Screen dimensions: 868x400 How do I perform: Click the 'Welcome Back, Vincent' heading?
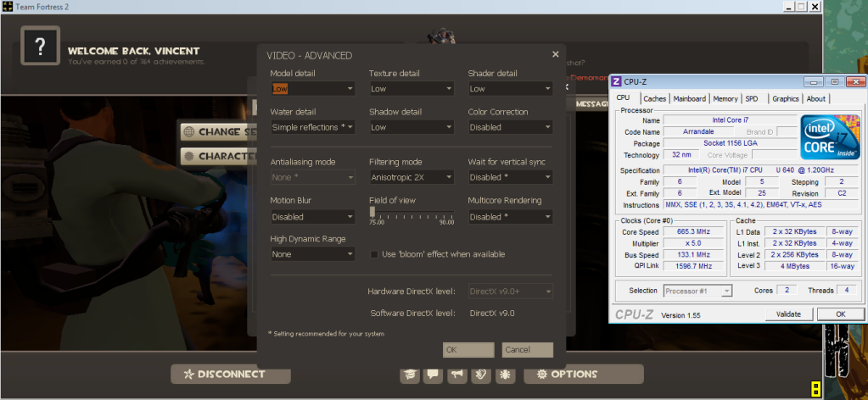click(133, 51)
